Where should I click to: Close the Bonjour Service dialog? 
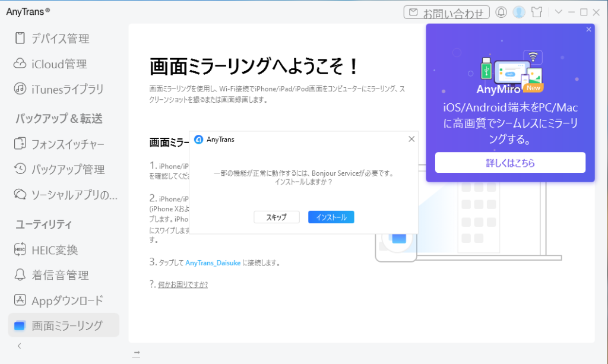tap(411, 139)
